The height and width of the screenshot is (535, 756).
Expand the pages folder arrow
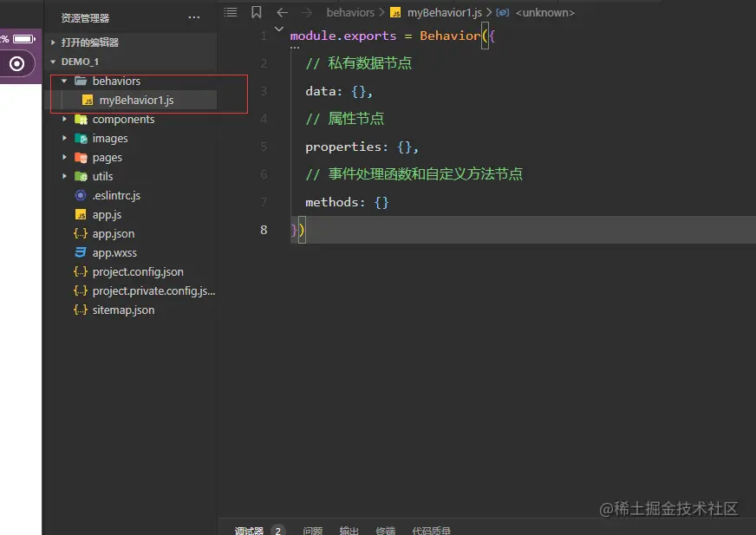pyautogui.click(x=64, y=157)
